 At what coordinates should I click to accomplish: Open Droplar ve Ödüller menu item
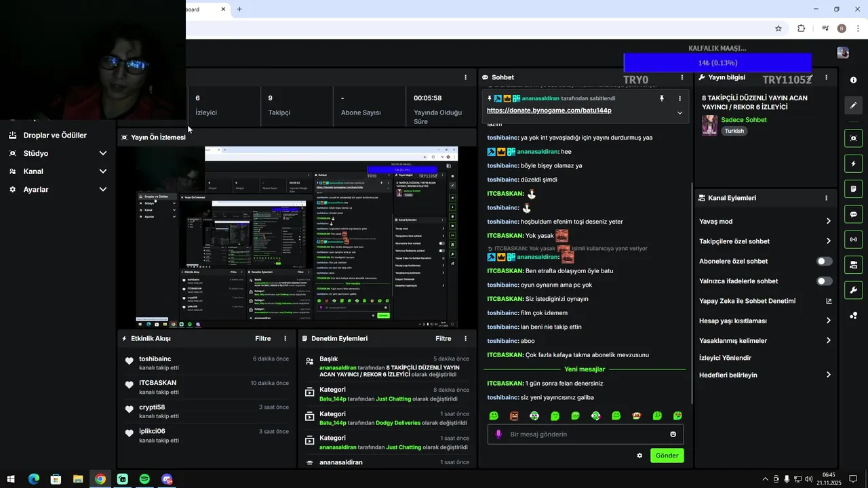pyautogui.click(x=55, y=136)
